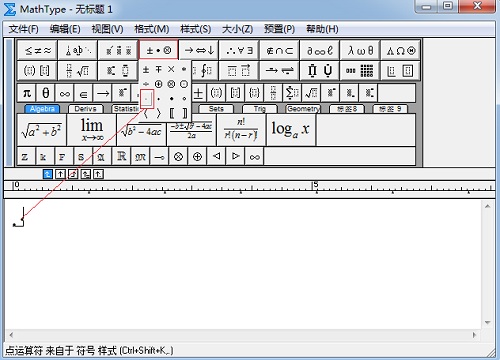Switch to the Trig tab

tap(260, 109)
